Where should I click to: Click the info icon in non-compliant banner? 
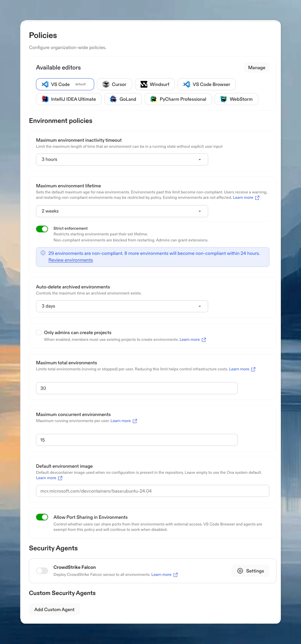pyautogui.click(x=43, y=253)
